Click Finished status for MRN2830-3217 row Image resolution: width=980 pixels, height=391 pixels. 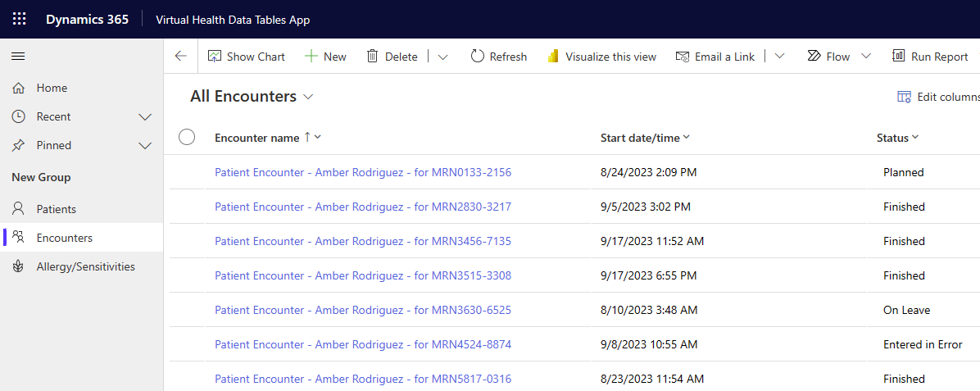[904, 207]
